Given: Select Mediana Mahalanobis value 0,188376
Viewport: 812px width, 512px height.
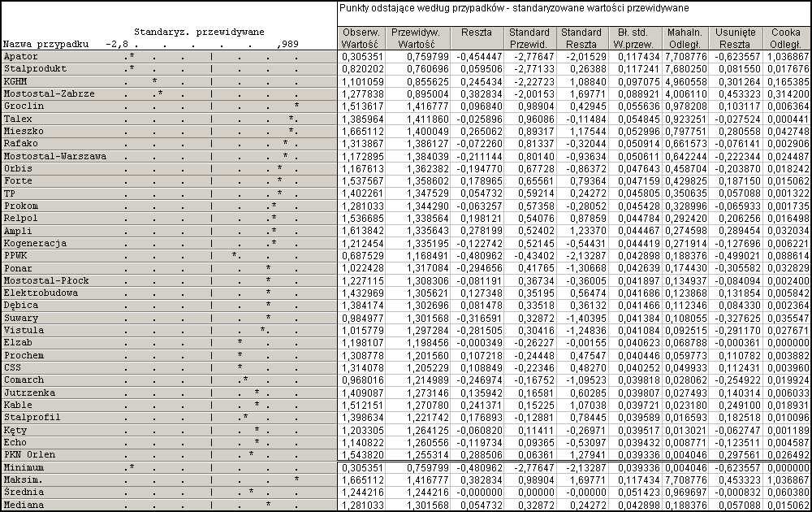Looking at the screenshot, I should pyautogui.click(x=686, y=505).
